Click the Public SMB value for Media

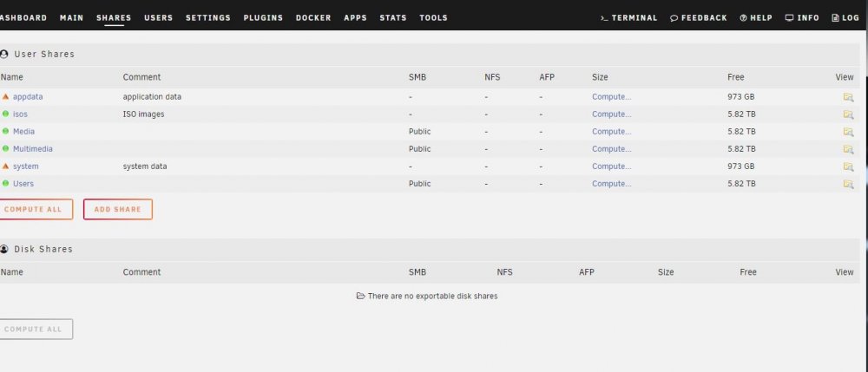(x=419, y=131)
